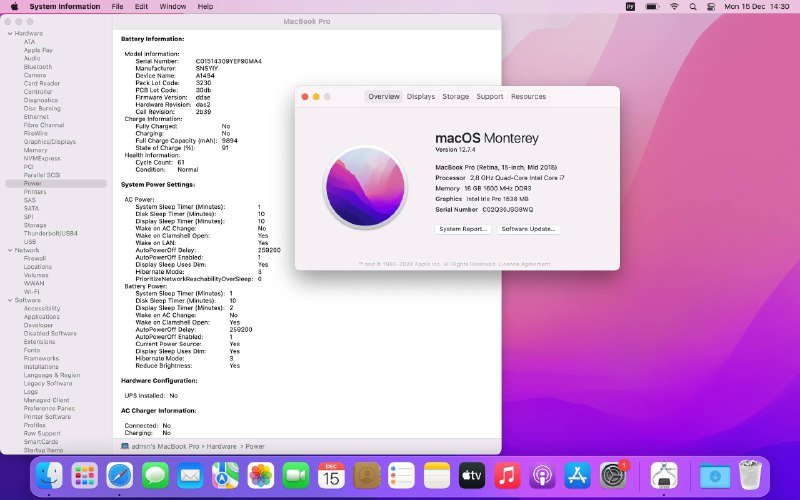The image size is (800, 500).
Task: Collapse the Software section in sidebar
Action: [10, 301]
